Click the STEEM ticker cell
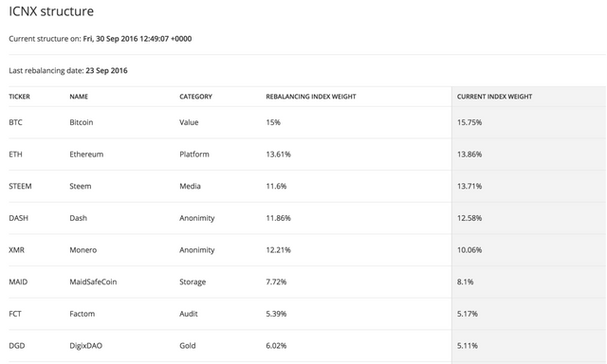607x364 pixels. click(x=20, y=186)
